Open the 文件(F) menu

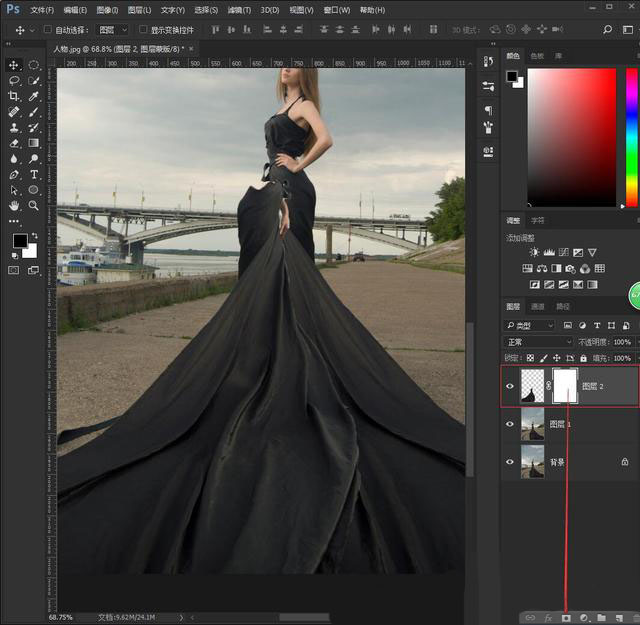click(x=42, y=10)
